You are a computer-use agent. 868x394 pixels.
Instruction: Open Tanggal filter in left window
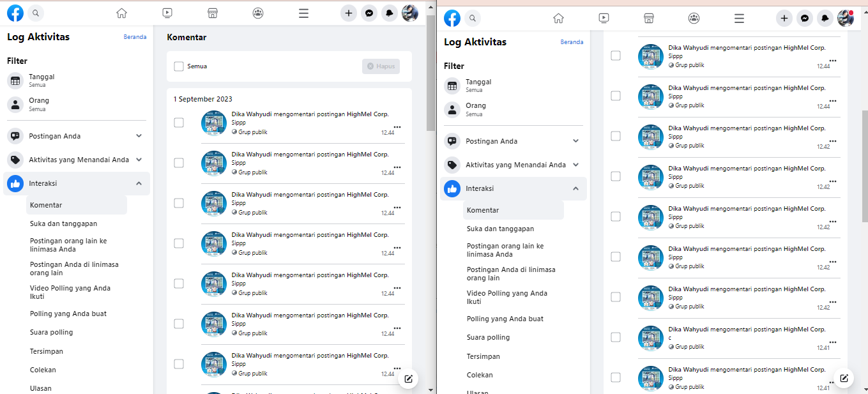click(77, 80)
